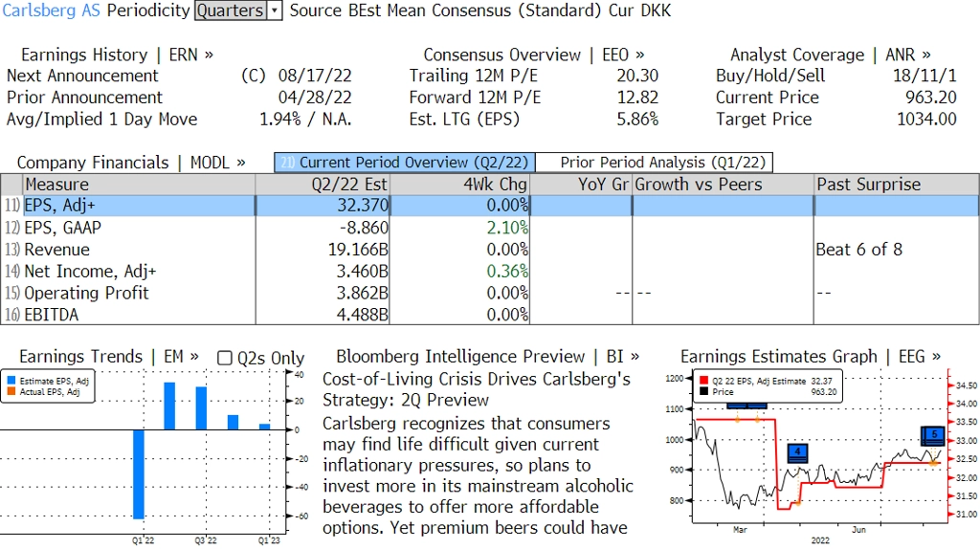
Task: Click the 32.370 EPS estimate value
Action: (x=363, y=206)
